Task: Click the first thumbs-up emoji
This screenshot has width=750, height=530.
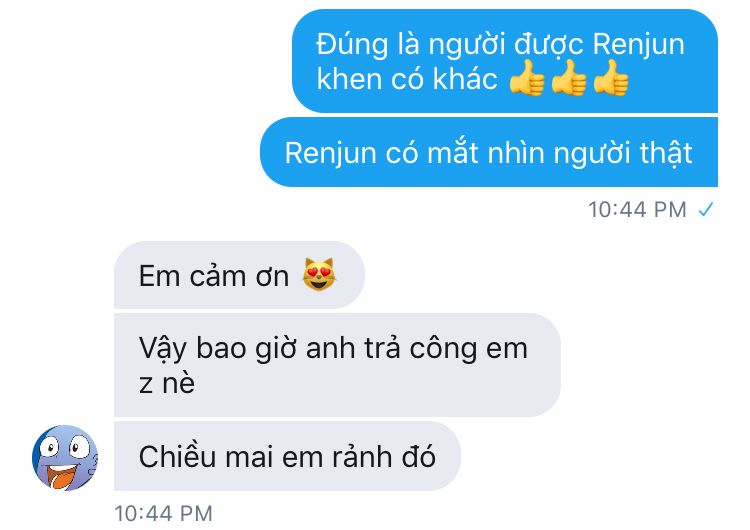Action: (527, 78)
